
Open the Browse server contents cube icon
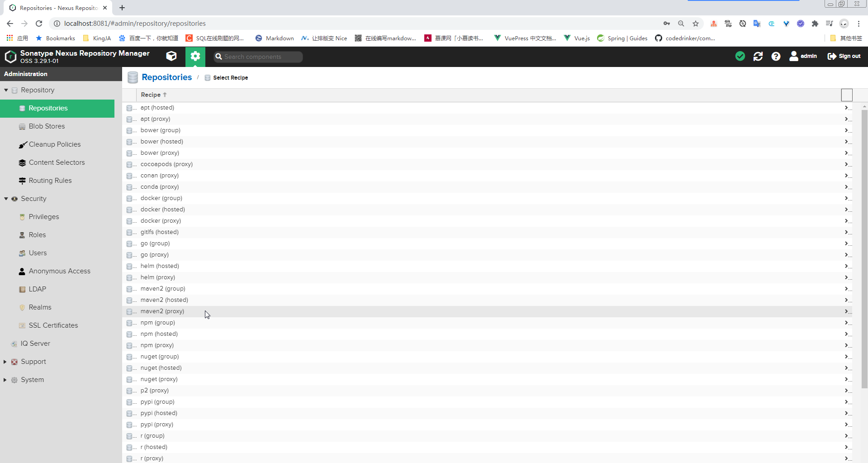[x=171, y=56]
